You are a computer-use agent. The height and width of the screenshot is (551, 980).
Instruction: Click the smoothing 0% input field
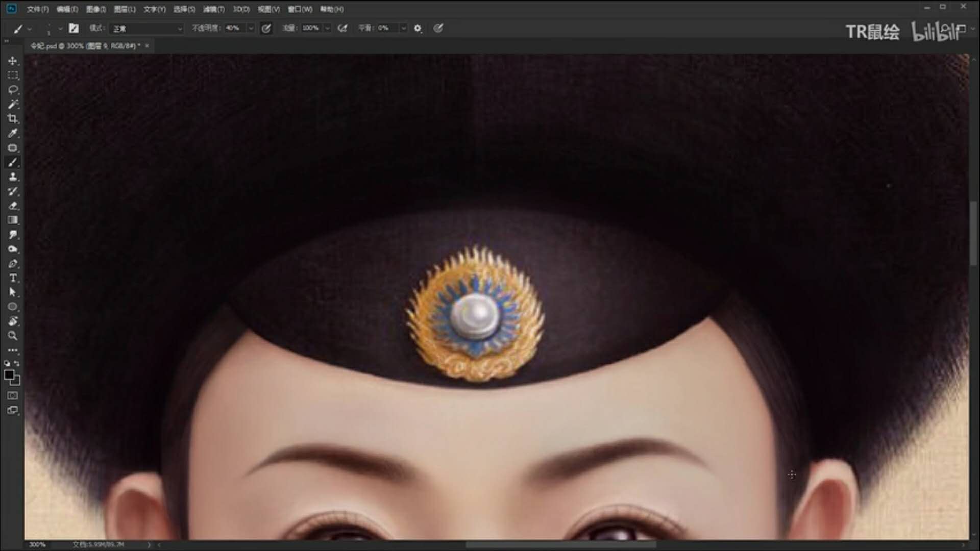(388, 28)
